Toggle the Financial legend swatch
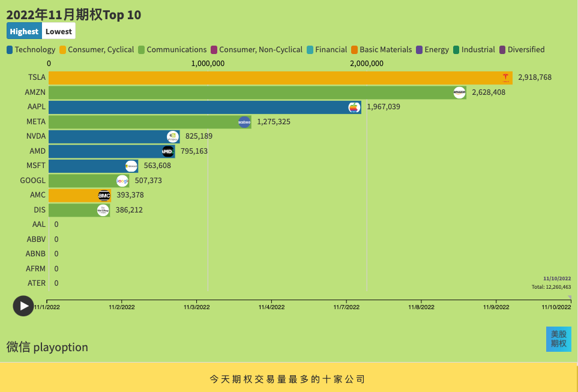The height and width of the screenshot is (392, 578). pyautogui.click(x=310, y=50)
